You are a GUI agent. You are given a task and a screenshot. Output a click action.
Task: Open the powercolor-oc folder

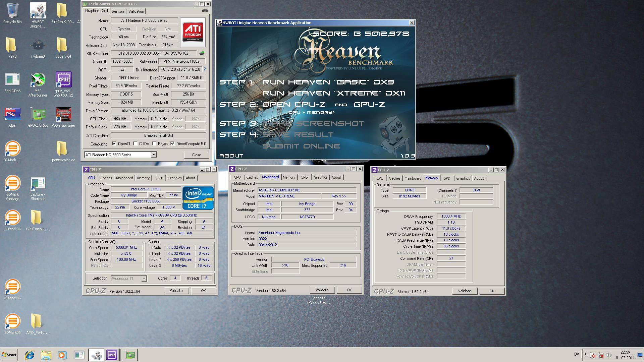click(63, 152)
